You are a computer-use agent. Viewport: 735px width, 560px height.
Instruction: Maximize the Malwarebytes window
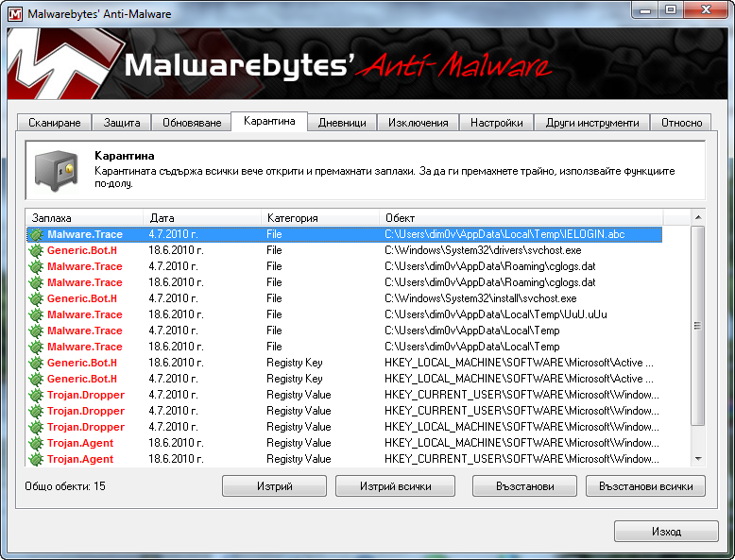tap(671, 9)
